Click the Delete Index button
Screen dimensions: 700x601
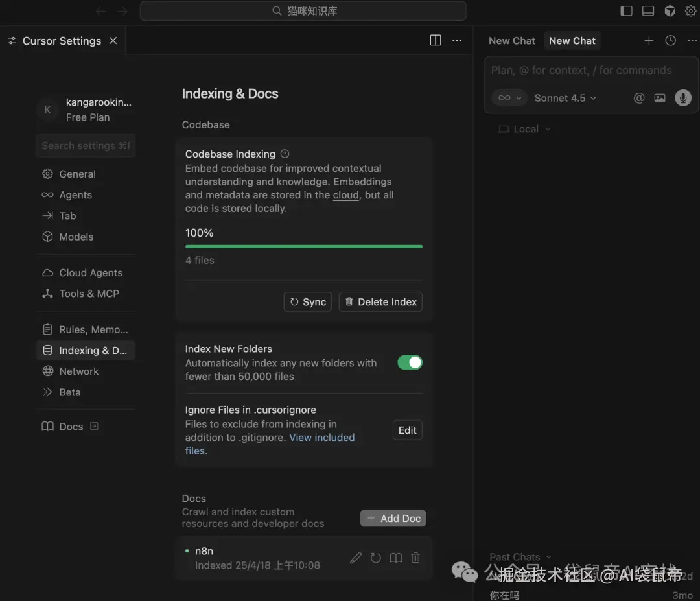[380, 302]
